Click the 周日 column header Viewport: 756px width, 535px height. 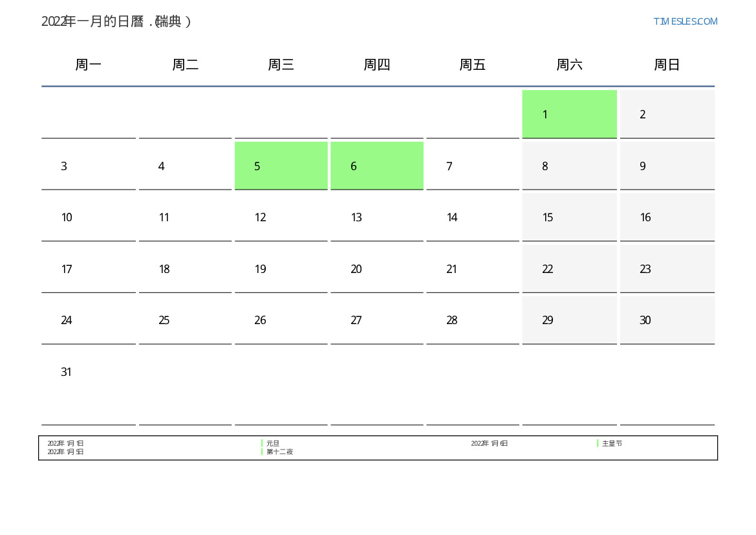pos(667,65)
